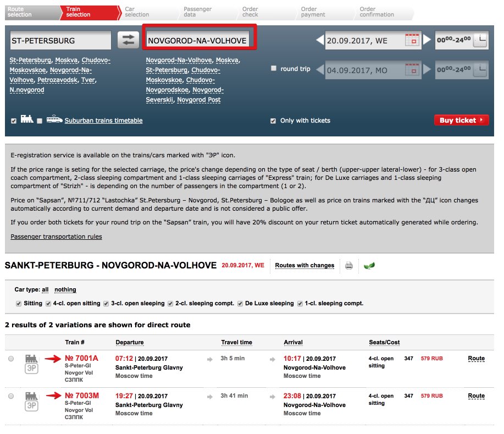
Task: Go to next return date arrow
Action: point(427,69)
